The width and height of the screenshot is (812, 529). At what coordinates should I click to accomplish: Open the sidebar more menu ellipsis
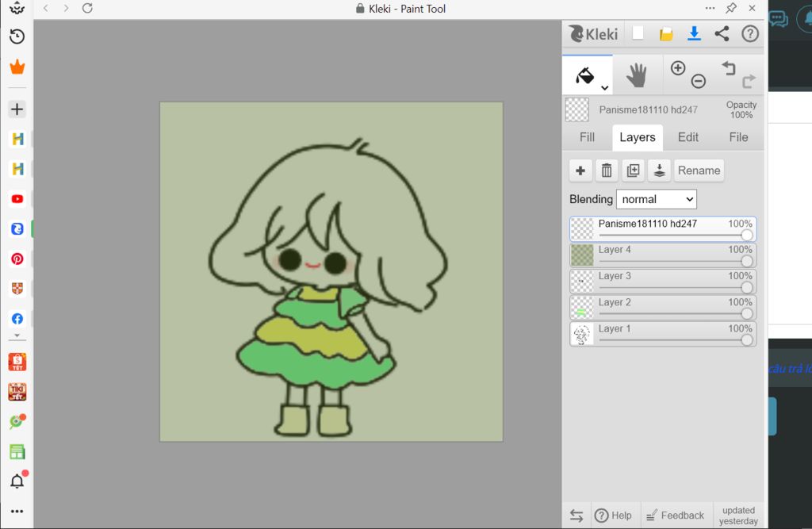tap(17, 512)
